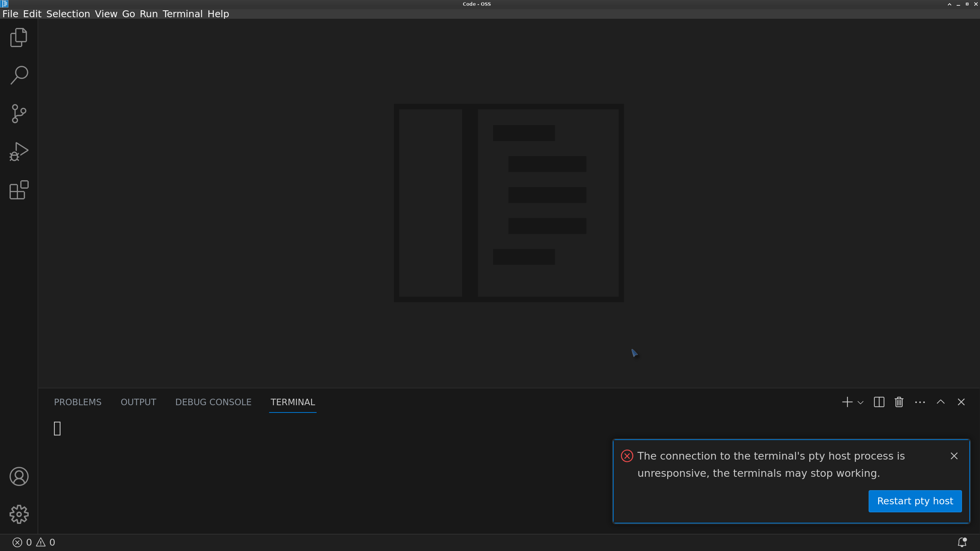
Task: Expand the new terminal launch profile dropdown
Action: pos(861,403)
